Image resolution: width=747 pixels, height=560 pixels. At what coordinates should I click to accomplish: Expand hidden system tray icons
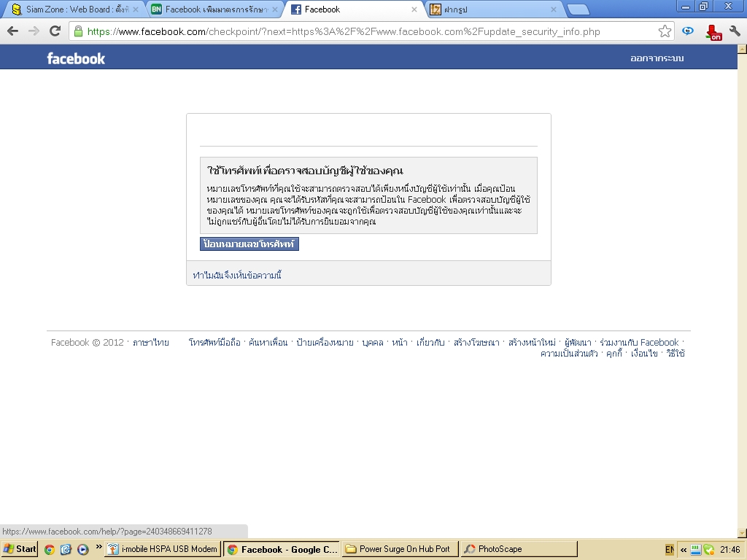pos(683,550)
